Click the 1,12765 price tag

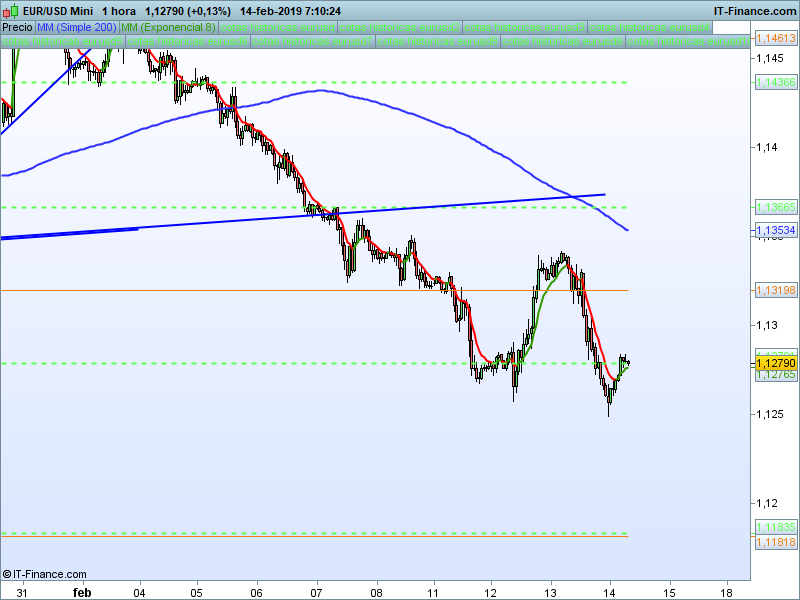[776, 375]
